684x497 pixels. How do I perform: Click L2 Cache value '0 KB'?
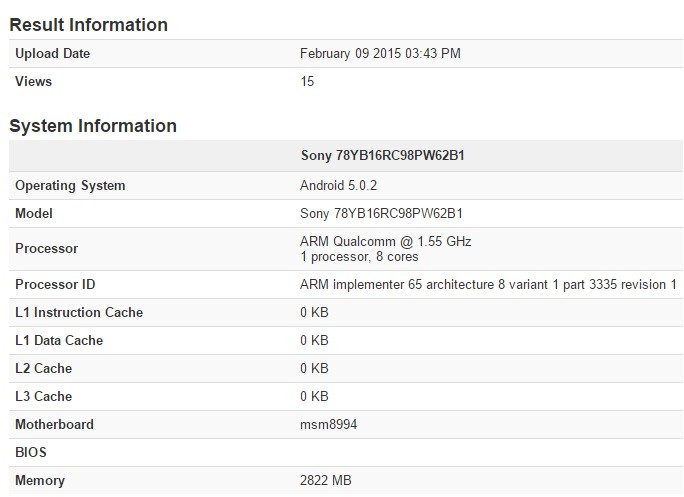314,368
